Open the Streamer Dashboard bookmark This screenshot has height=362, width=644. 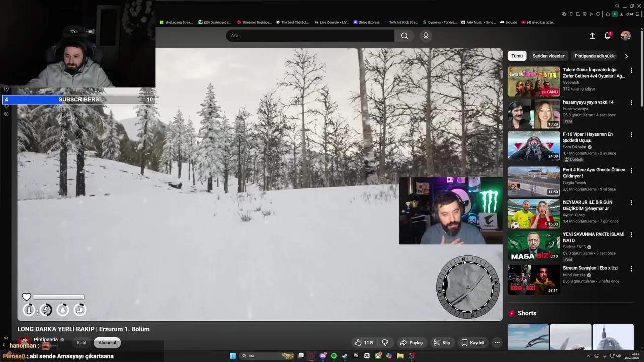[254, 22]
